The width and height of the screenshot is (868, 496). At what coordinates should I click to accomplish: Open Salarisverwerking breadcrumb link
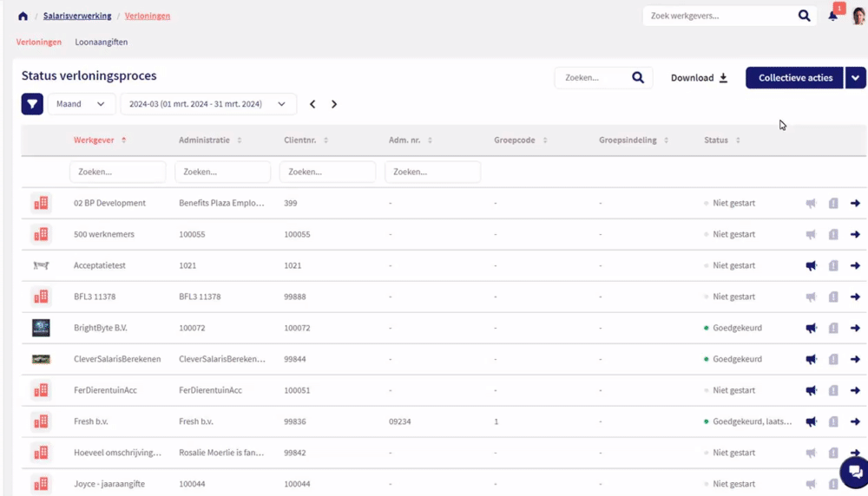(x=77, y=16)
